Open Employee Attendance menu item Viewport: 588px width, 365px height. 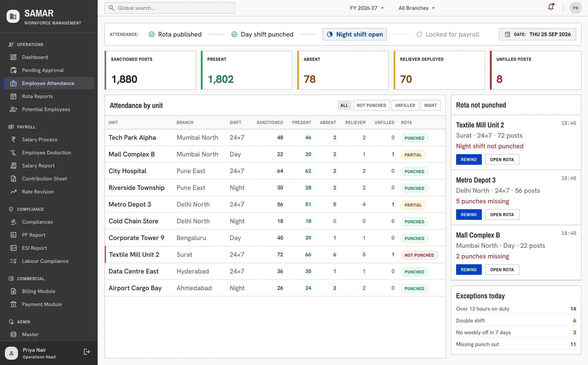click(x=49, y=83)
